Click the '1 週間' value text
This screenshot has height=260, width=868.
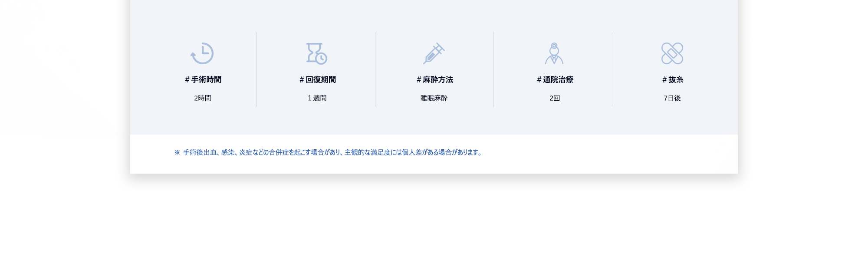(317, 98)
